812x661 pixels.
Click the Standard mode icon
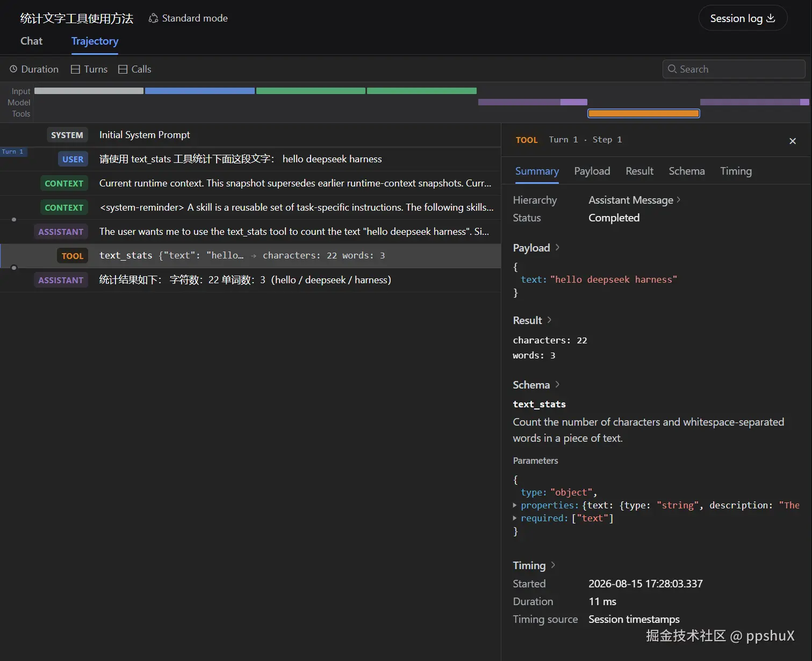coord(153,18)
